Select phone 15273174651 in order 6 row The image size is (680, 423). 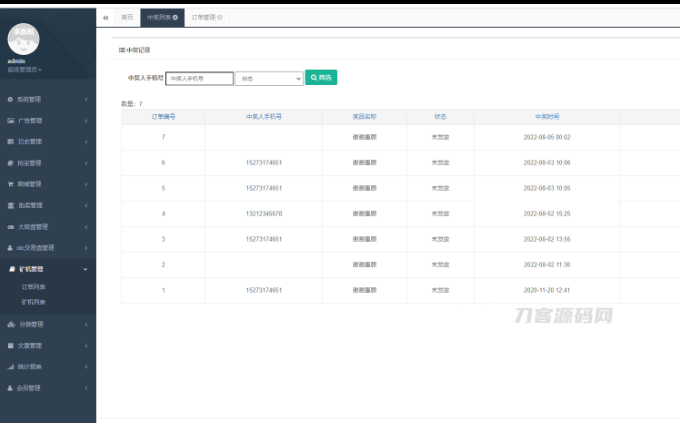coord(264,163)
